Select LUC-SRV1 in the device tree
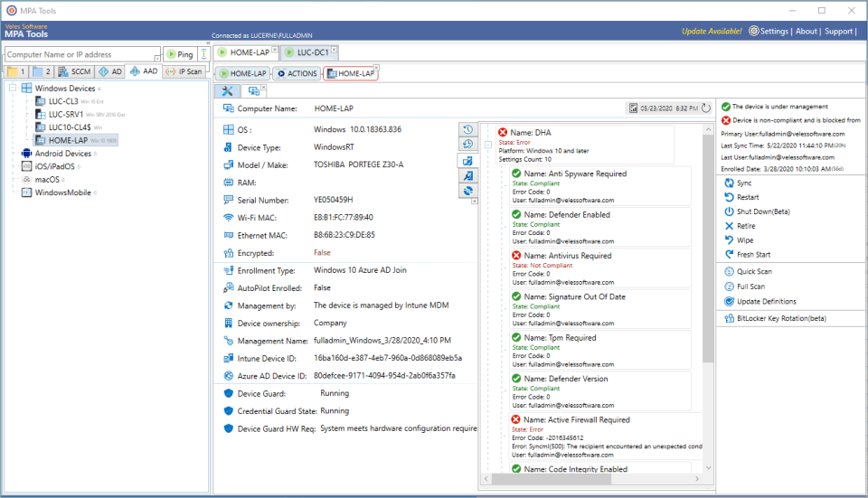The height and width of the screenshot is (498, 868). tap(65, 115)
